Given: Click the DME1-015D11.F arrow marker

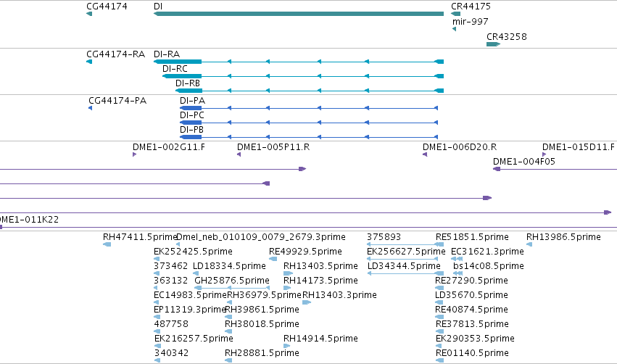Looking at the screenshot, I should pos(544,154).
